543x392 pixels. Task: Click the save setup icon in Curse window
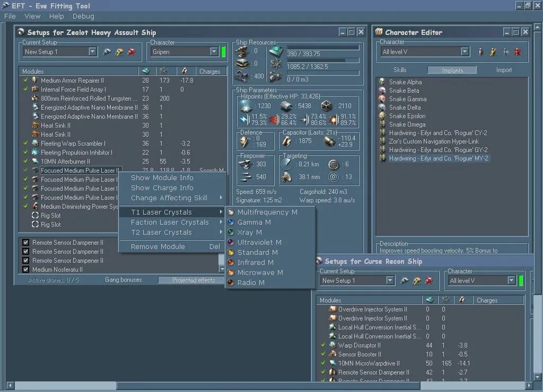(x=404, y=281)
